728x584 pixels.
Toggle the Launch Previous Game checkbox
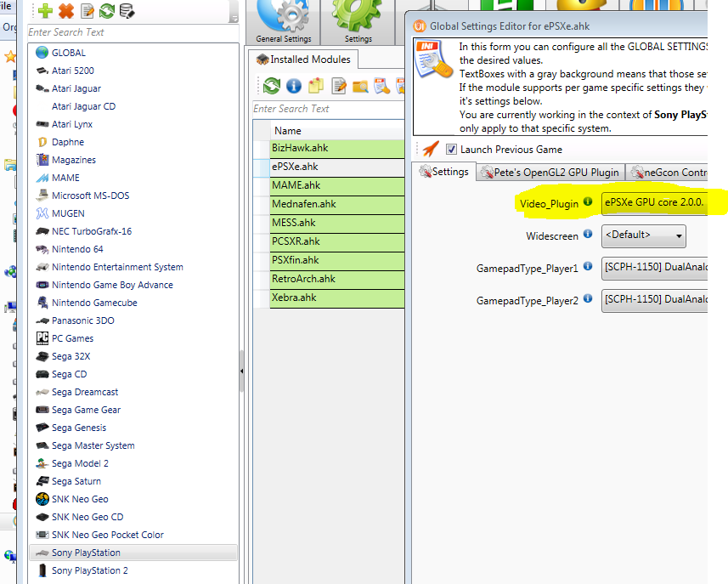tap(451, 150)
